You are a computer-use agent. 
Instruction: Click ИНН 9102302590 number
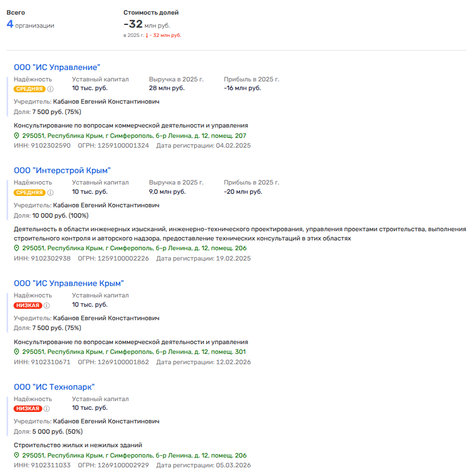click(x=50, y=145)
